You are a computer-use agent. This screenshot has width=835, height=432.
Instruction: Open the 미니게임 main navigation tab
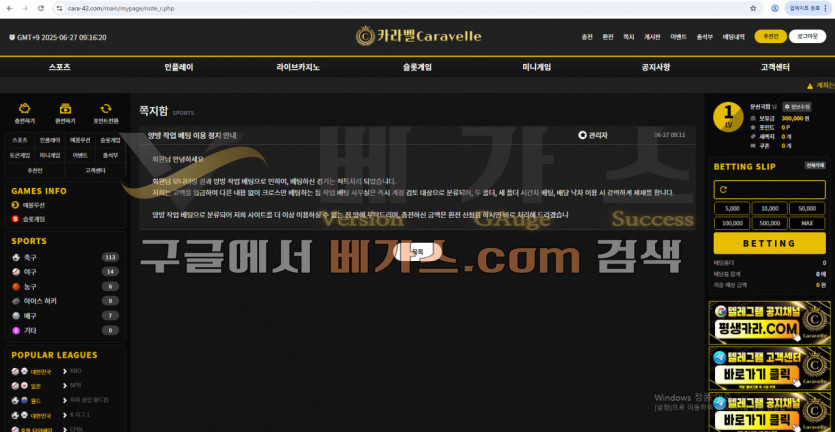coord(537,67)
